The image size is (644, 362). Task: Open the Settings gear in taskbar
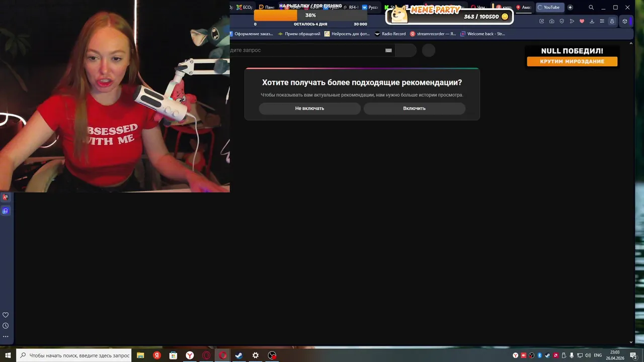[256, 355]
